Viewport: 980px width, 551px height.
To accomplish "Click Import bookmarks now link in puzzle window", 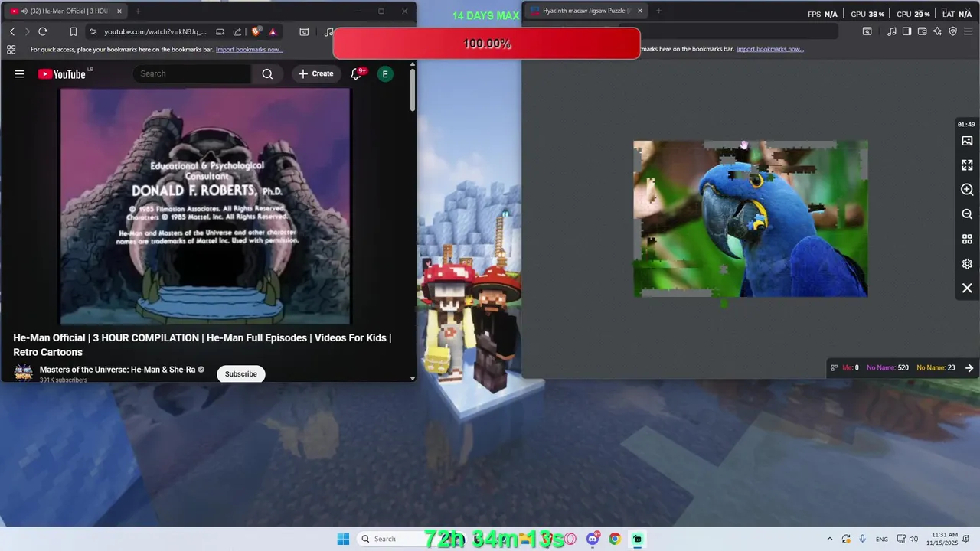I will (x=770, y=49).
